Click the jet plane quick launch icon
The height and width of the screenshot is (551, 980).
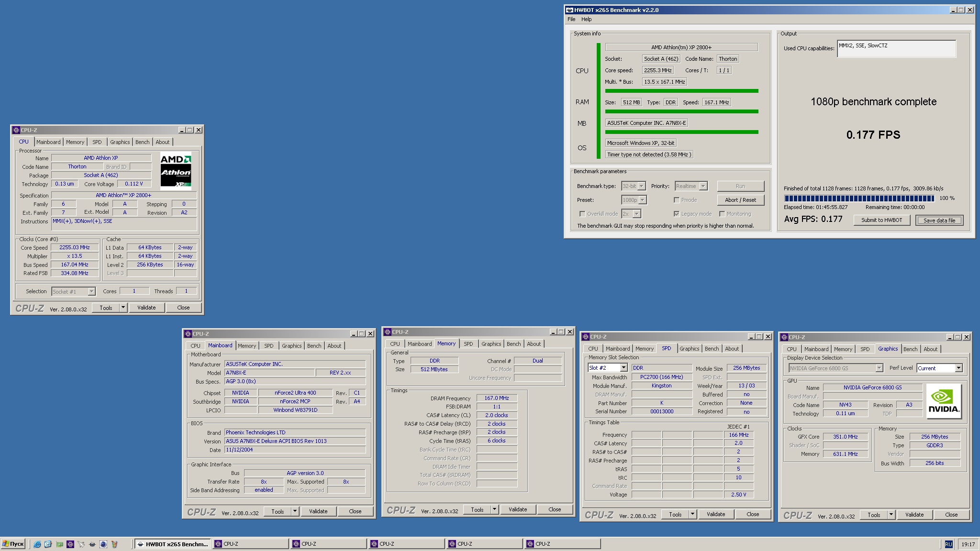tap(81, 544)
